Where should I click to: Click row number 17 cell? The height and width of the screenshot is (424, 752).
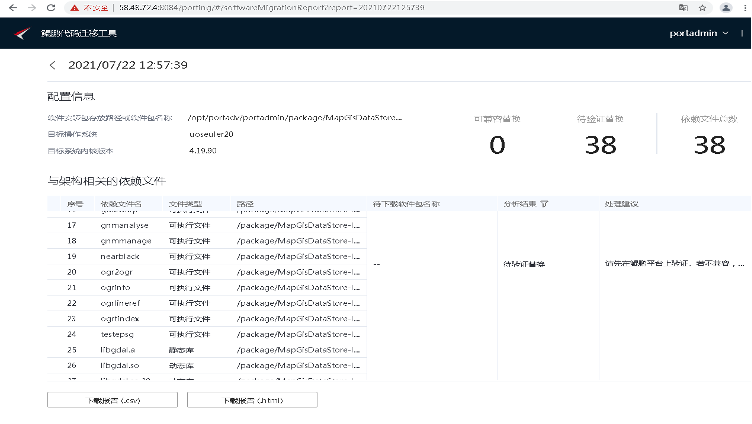71,225
